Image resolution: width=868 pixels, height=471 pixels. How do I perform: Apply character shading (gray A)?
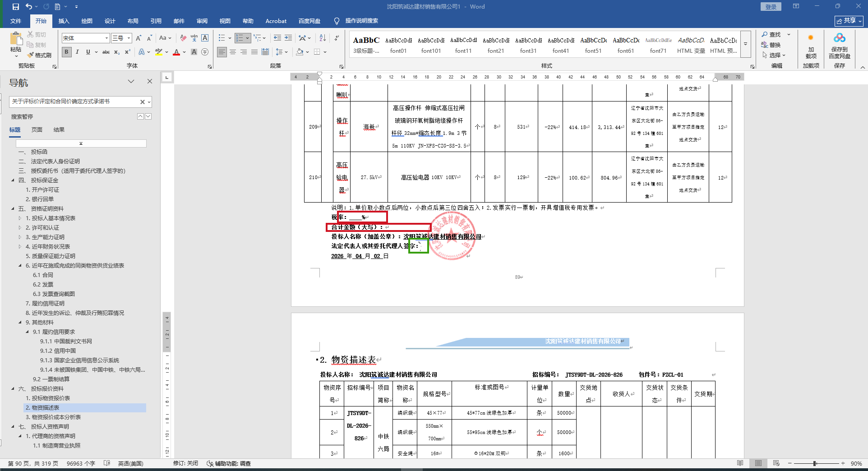[x=194, y=52]
